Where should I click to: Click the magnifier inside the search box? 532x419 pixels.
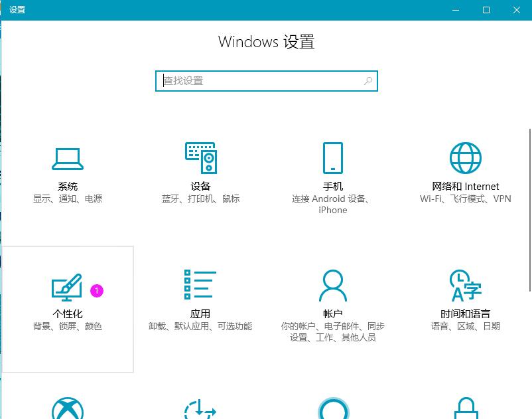tap(367, 80)
